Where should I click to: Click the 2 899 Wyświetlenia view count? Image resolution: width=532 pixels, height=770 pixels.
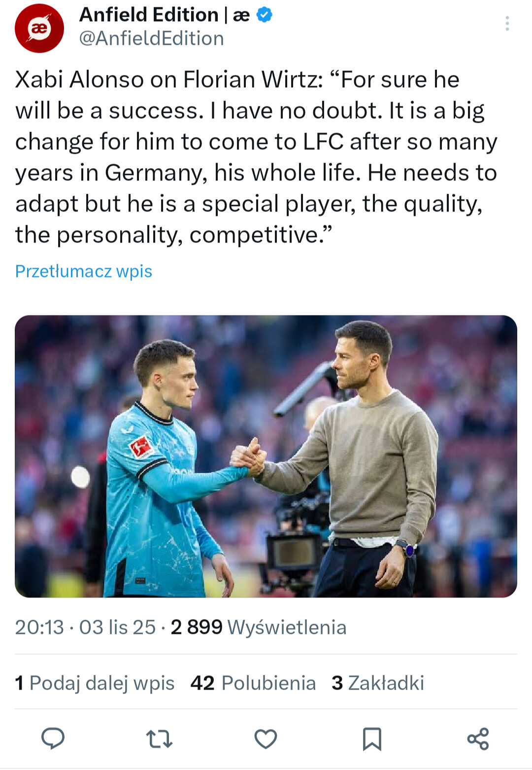[x=259, y=627]
